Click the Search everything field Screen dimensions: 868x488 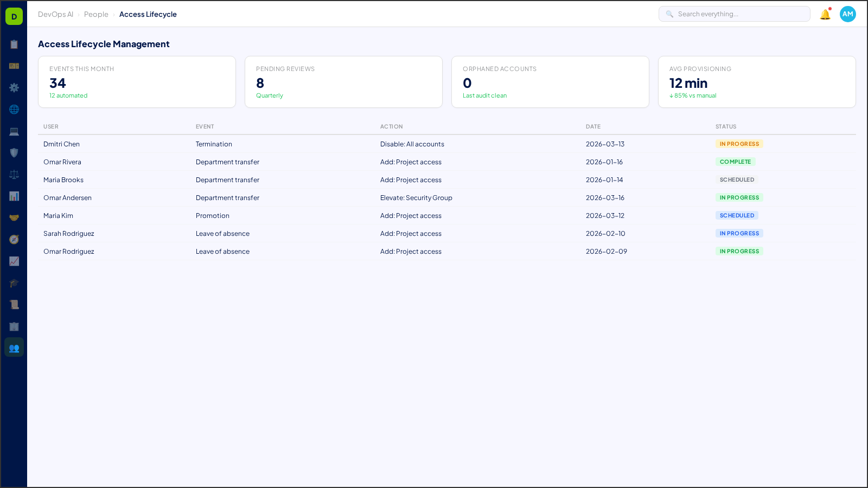(735, 14)
